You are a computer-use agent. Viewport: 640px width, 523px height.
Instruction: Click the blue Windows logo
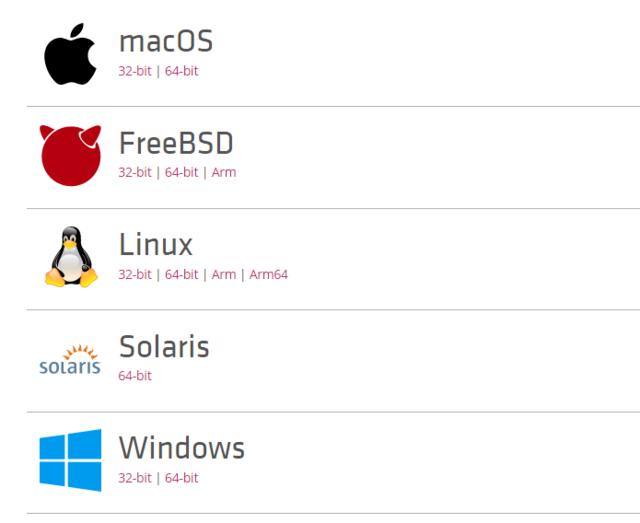click(x=70, y=460)
